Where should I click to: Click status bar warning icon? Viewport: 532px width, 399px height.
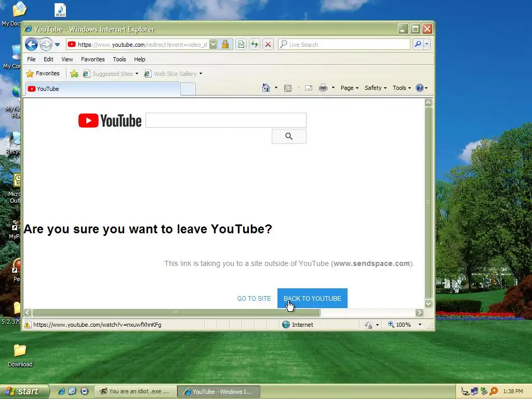28,325
